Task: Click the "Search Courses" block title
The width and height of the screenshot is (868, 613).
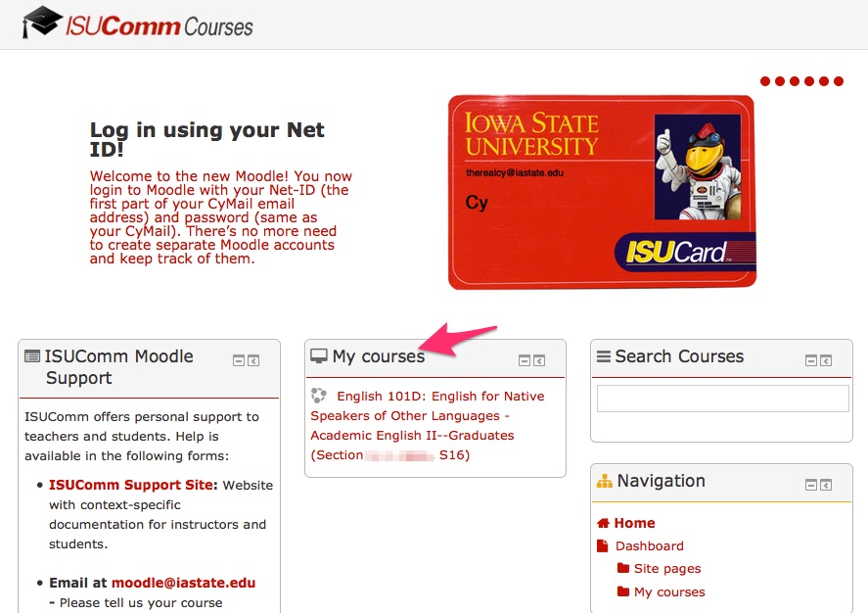Action: click(679, 356)
